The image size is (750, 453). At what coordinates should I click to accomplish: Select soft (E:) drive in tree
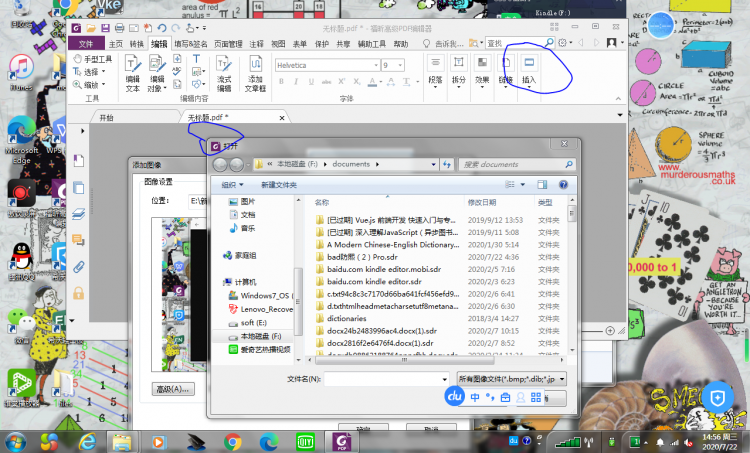(254, 323)
